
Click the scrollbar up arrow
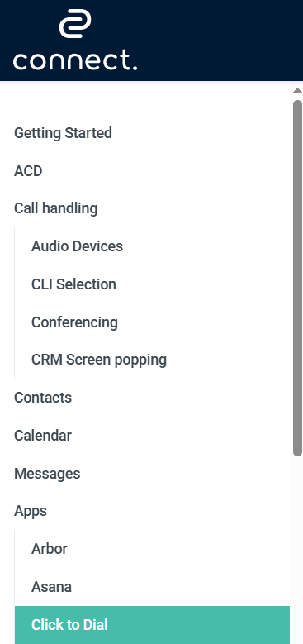tap(298, 91)
